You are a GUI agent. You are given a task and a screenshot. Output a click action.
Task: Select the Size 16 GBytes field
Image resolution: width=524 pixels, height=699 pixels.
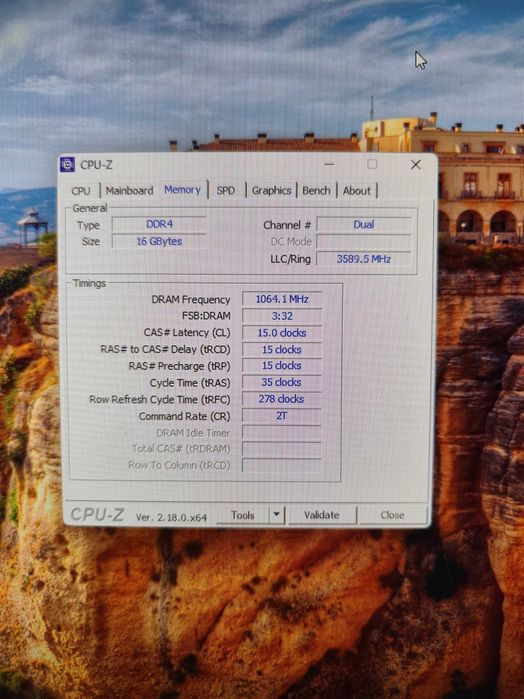(x=159, y=241)
